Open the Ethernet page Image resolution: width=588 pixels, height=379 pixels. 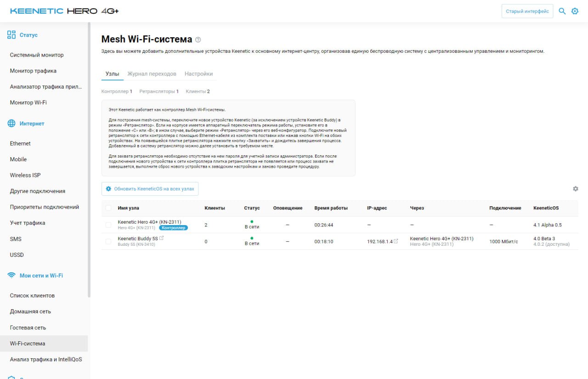(x=20, y=143)
